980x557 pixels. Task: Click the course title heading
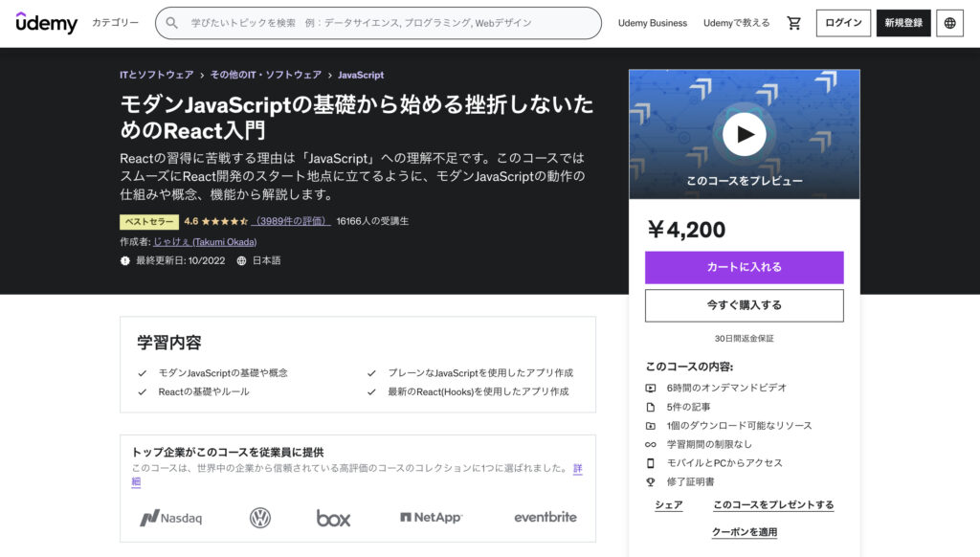click(x=356, y=117)
